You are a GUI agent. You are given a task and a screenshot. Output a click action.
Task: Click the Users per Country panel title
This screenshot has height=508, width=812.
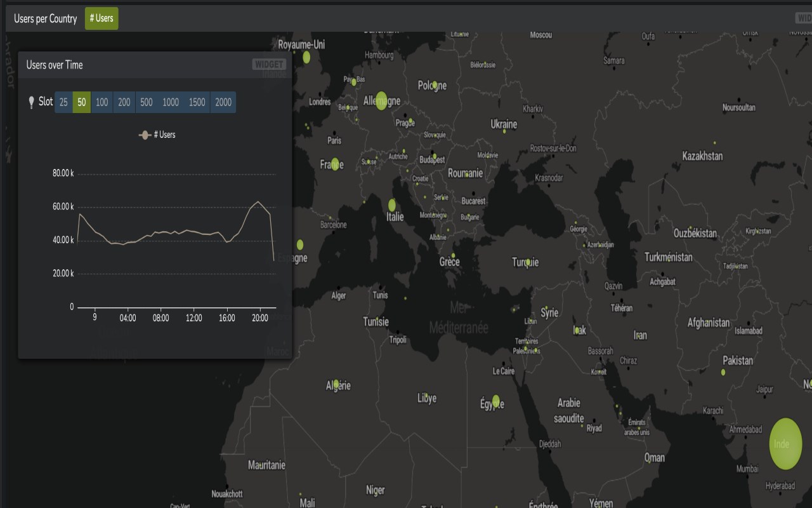point(46,18)
